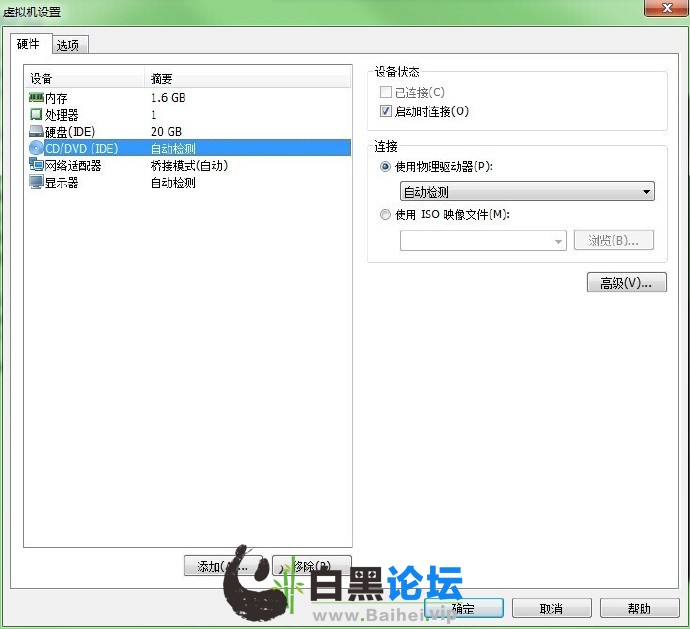Click the network adapter (网络适配器) icon
The height and width of the screenshot is (629, 690).
pyautogui.click(x=36, y=165)
